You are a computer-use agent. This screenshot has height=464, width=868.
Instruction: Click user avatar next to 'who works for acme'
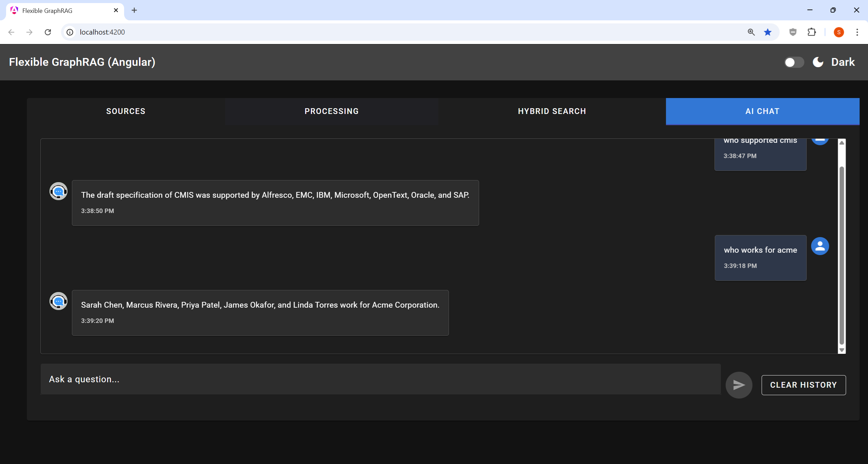coord(820,246)
